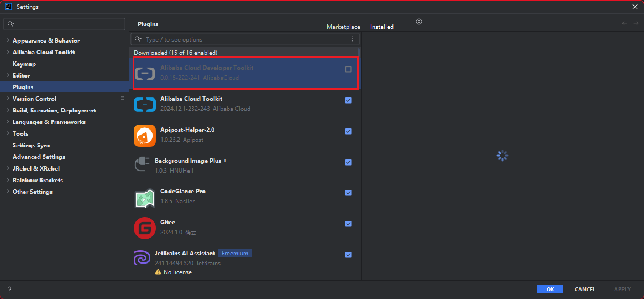Switch to the Marketplace tab

(343, 27)
